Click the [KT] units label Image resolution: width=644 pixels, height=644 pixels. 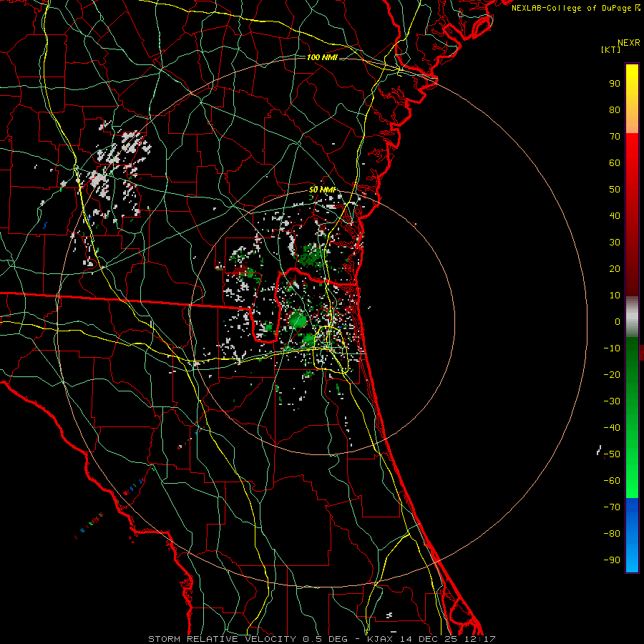point(611,49)
